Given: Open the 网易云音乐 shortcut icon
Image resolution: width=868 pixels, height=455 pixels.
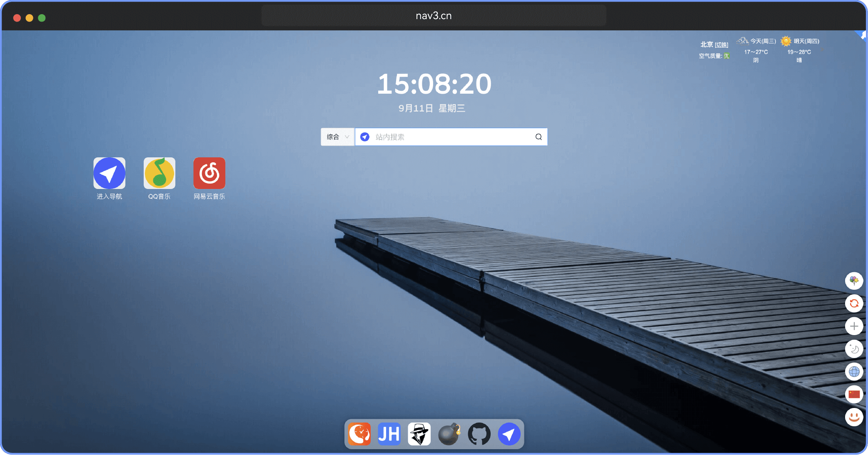Looking at the screenshot, I should tap(209, 173).
